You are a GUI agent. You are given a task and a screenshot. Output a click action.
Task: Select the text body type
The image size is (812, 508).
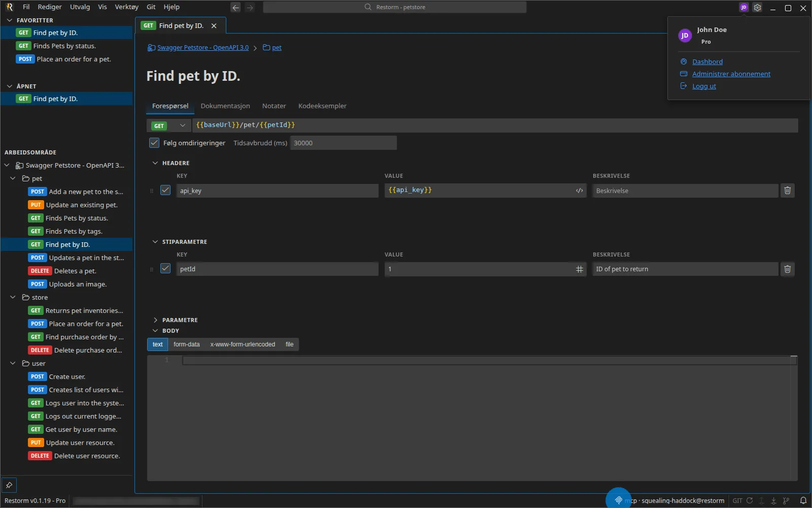point(157,344)
